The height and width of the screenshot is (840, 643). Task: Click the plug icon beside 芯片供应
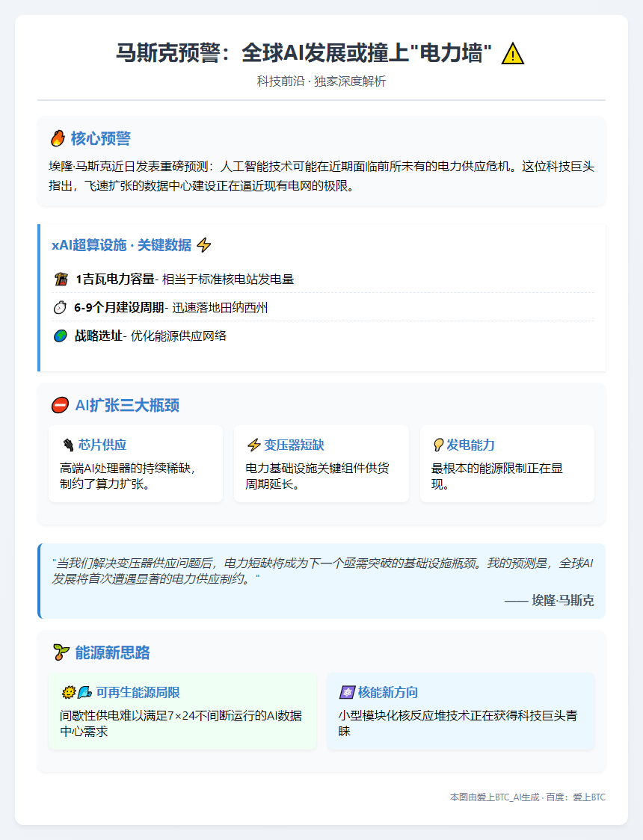point(68,445)
